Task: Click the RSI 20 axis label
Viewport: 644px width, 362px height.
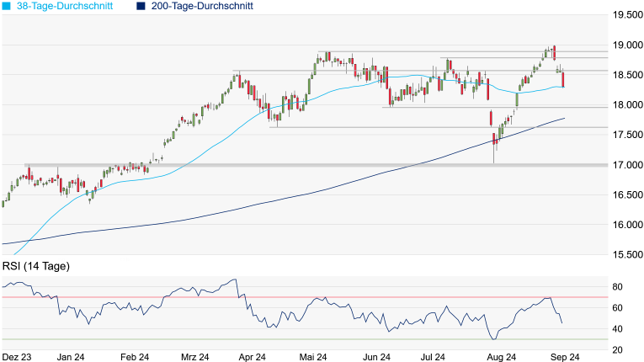Action: tap(618, 350)
